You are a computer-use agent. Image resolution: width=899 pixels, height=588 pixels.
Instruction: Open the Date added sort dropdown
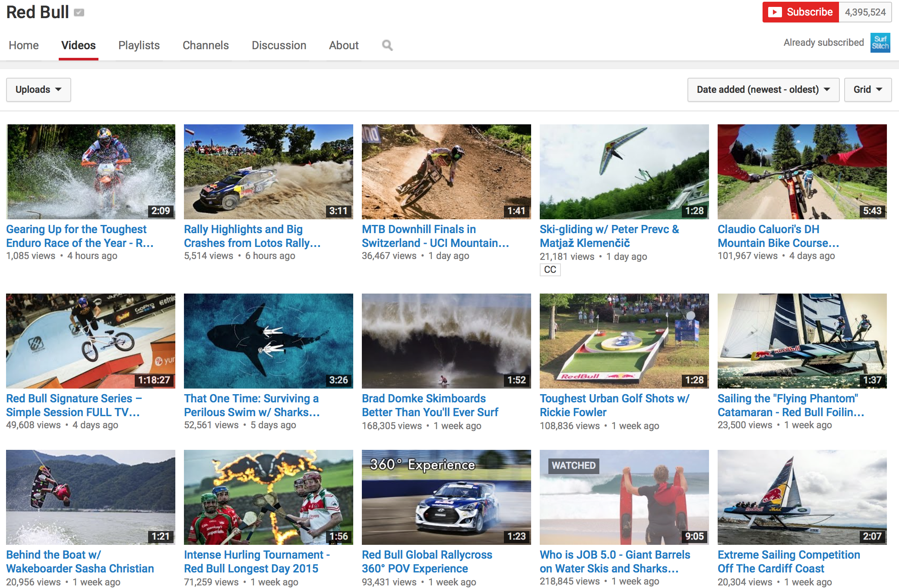763,90
